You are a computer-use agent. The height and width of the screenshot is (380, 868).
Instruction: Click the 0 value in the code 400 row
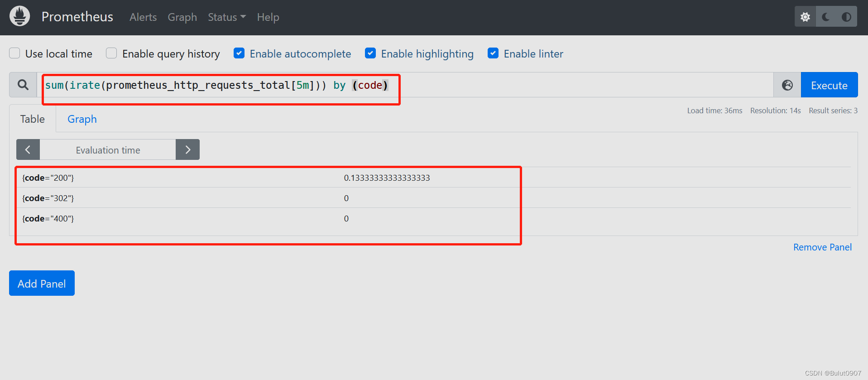pos(346,219)
